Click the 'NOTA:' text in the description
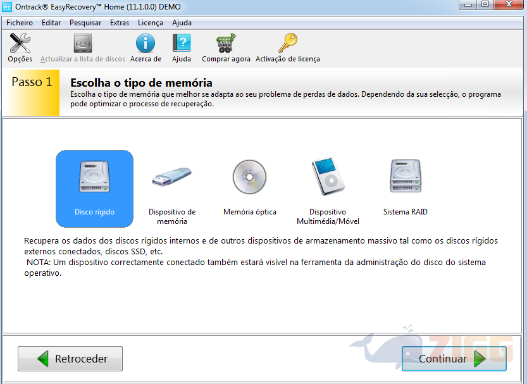Image resolution: width=527 pixels, height=384 pixels. (x=38, y=262)
